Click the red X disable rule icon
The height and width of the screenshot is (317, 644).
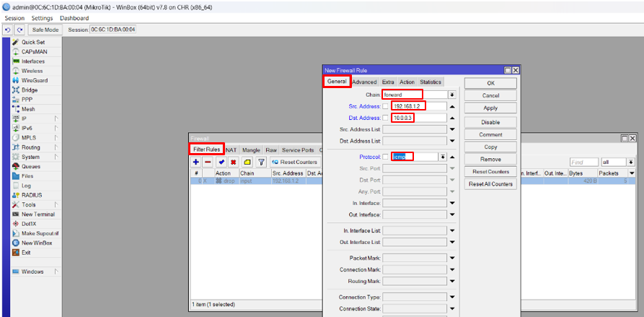click(234, 162)
